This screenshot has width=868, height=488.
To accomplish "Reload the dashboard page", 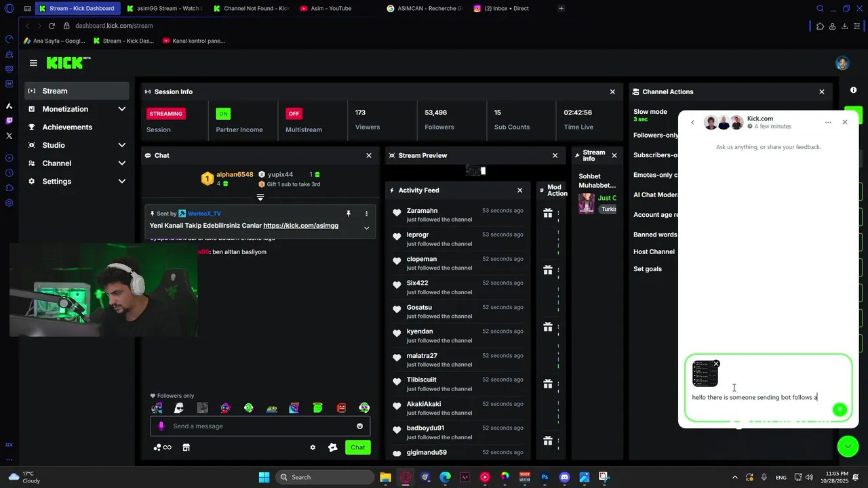I will (x=52, y=26).
